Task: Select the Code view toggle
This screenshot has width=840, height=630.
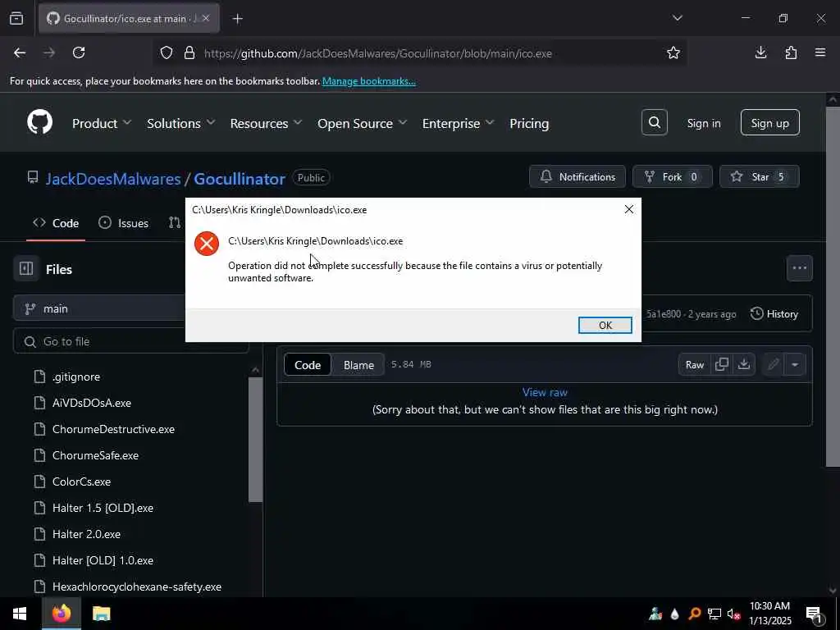Action: tap(308, 365)
